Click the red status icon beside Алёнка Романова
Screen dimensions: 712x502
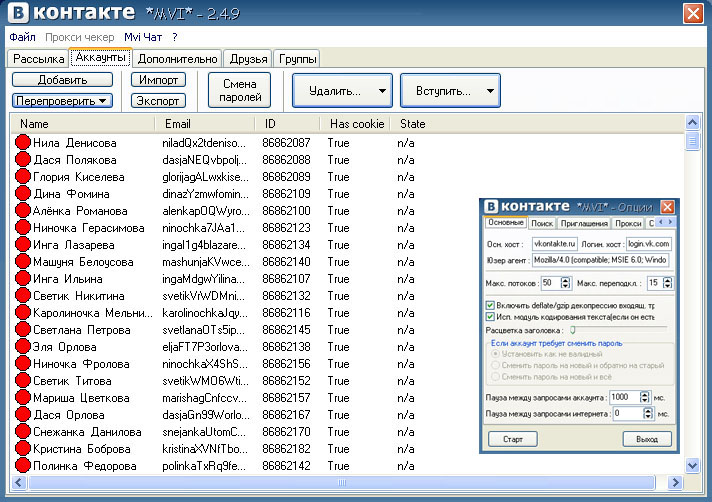(22, 211)
